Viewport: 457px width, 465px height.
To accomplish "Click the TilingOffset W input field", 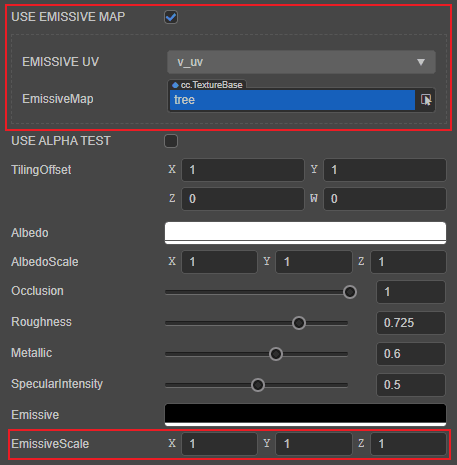I will click(385, 199).
